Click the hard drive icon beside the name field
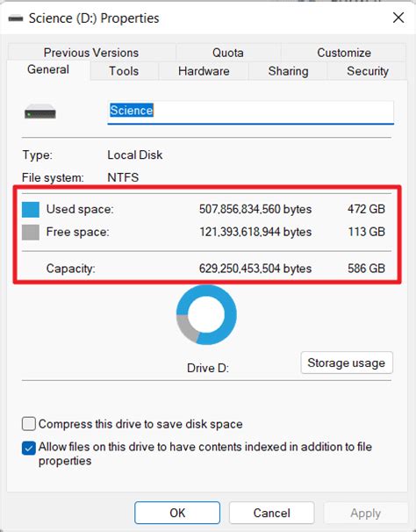 40,111
